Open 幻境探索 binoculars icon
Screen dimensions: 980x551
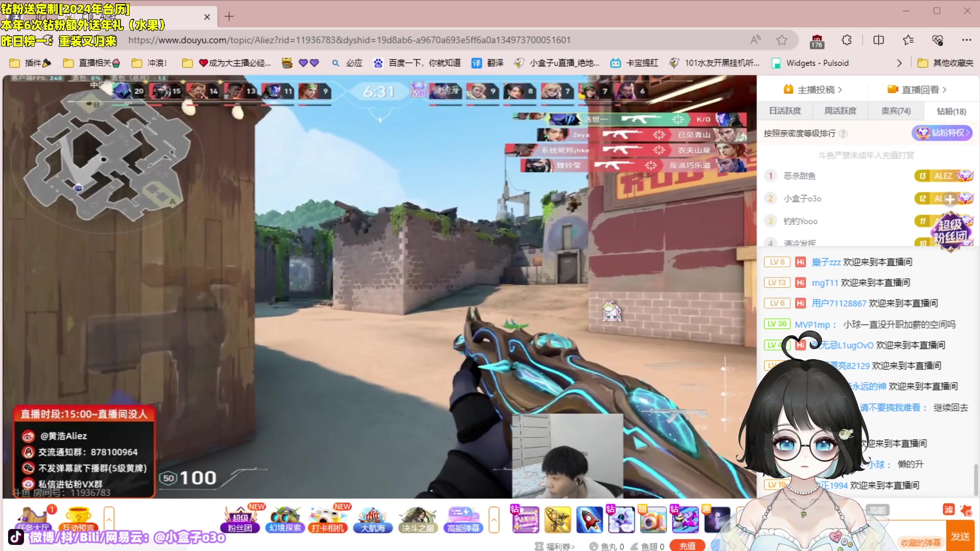click(x=285, y=519)
